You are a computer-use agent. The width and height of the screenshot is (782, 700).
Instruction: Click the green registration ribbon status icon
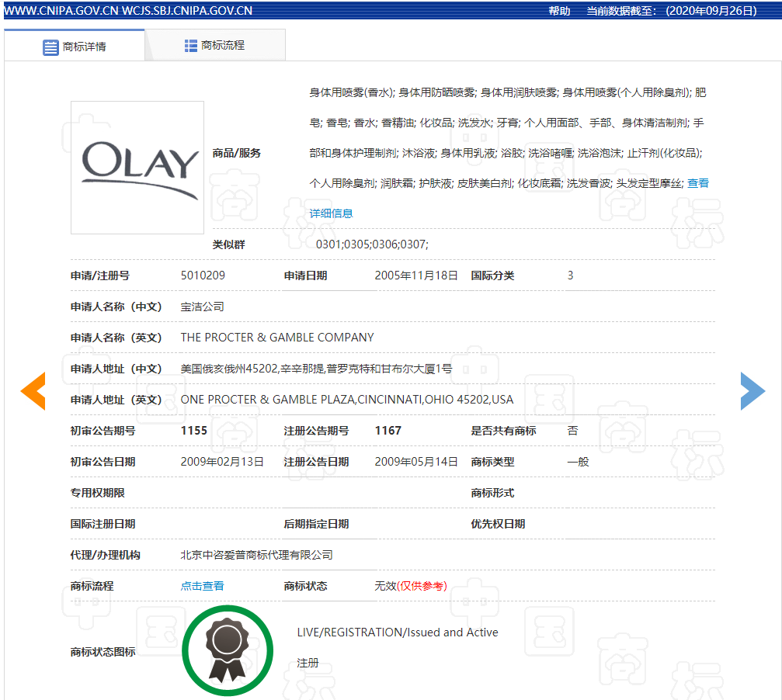pos(228,650)
